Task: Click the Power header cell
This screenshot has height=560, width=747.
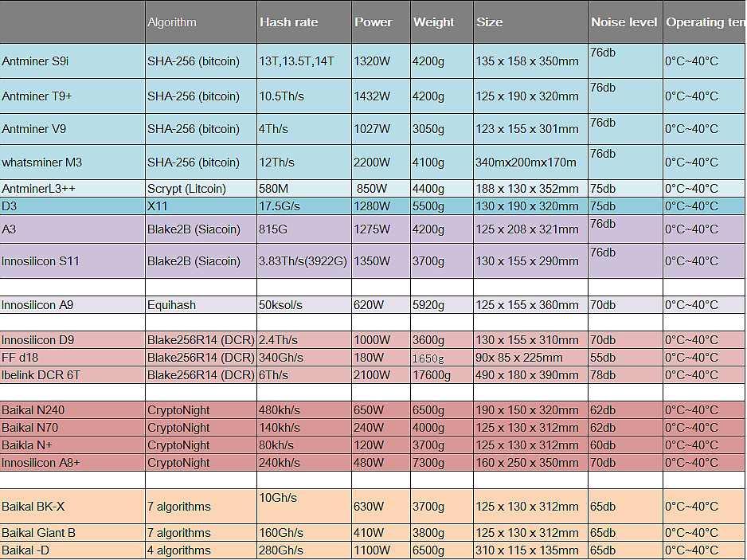Action: click(381, 22)
